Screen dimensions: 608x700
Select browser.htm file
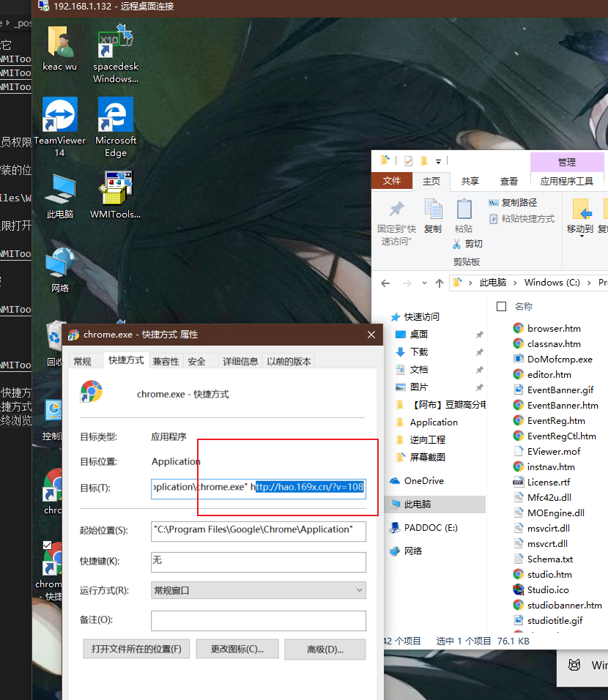tap(546, 329)
